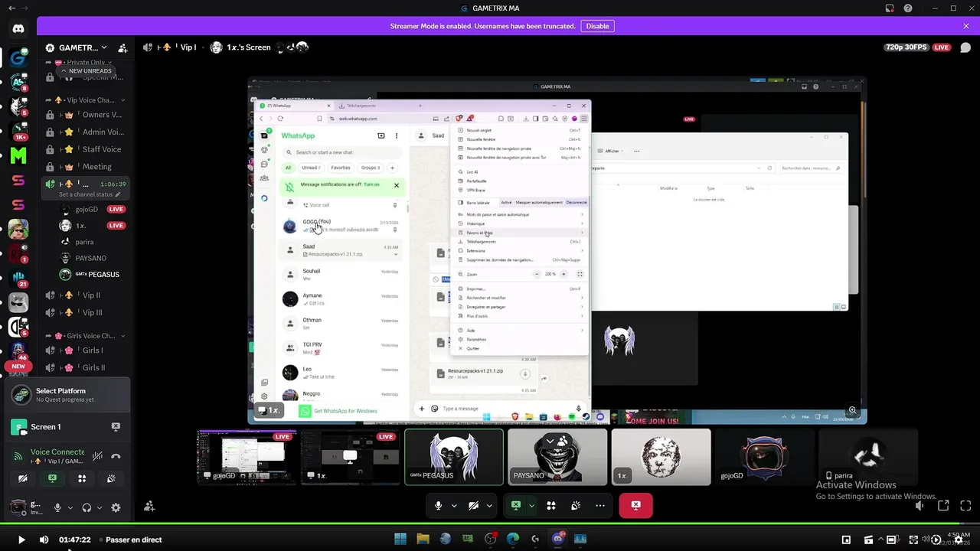Image resolution: width=980 pixels, height=551 pixels.
Task: Adjust stream volume speaker icon
Action: [920, 506]
